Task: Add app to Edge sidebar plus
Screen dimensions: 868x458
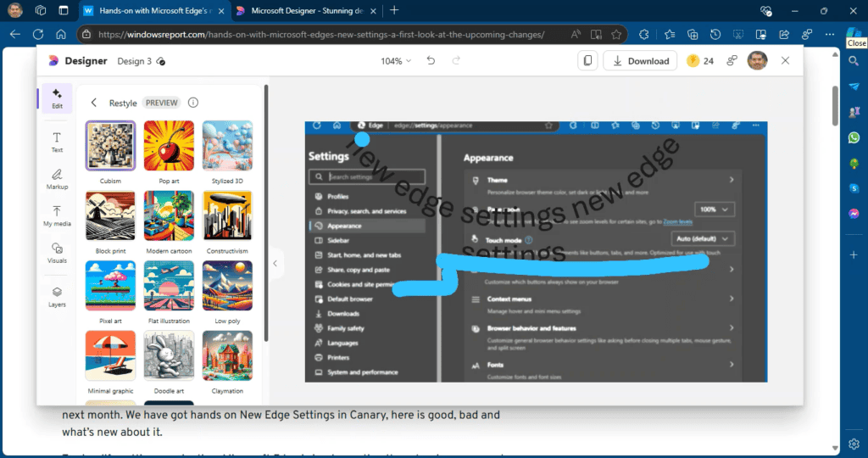Action: tap(854, 254)
